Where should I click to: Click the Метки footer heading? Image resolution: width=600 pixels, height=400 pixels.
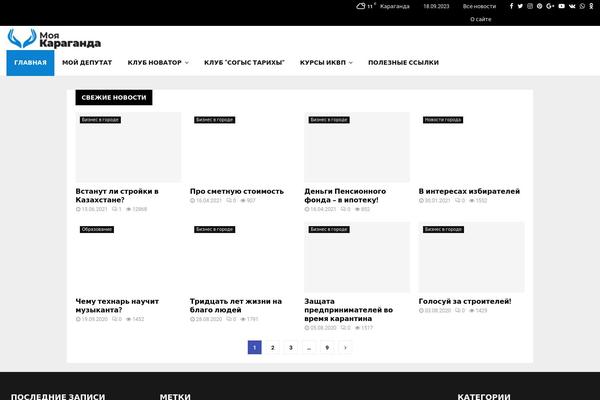[x=175, y=397]
